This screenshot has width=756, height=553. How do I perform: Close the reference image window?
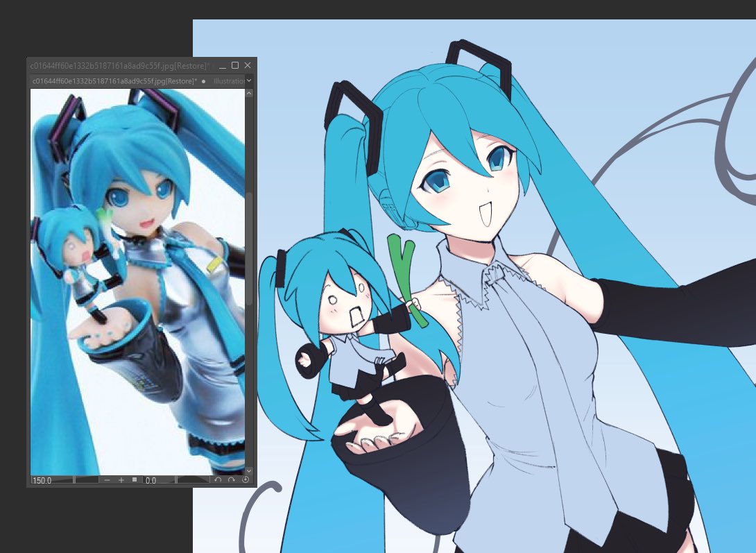pos(248,65)
